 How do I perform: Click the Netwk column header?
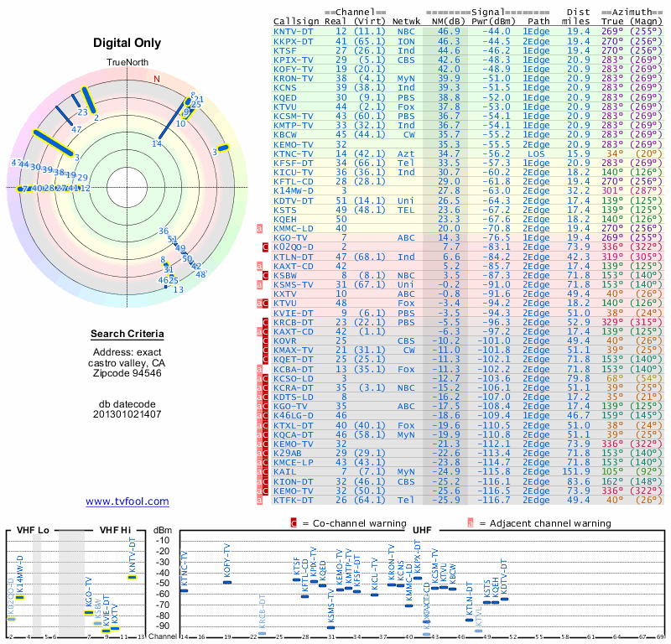coord(407,22)
